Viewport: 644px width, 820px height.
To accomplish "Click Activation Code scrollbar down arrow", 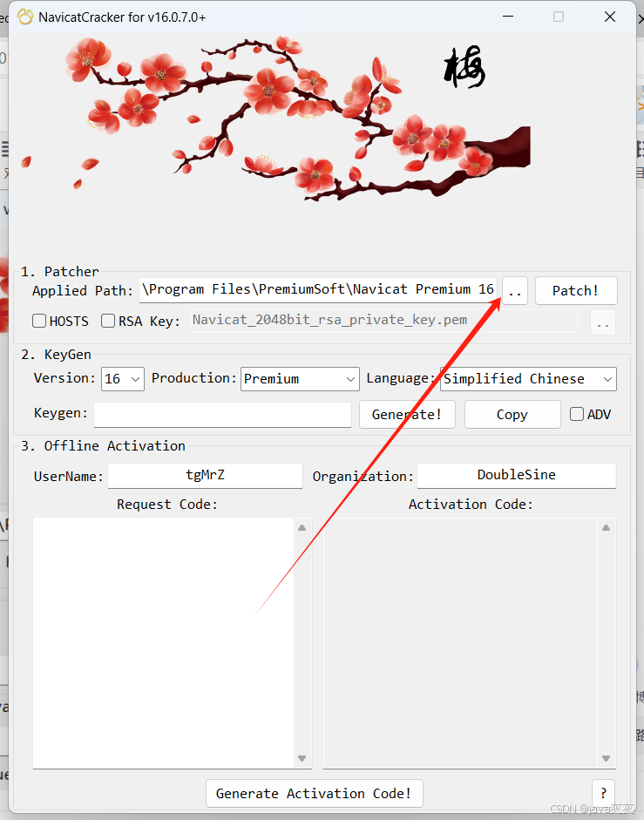I will 607,758.
